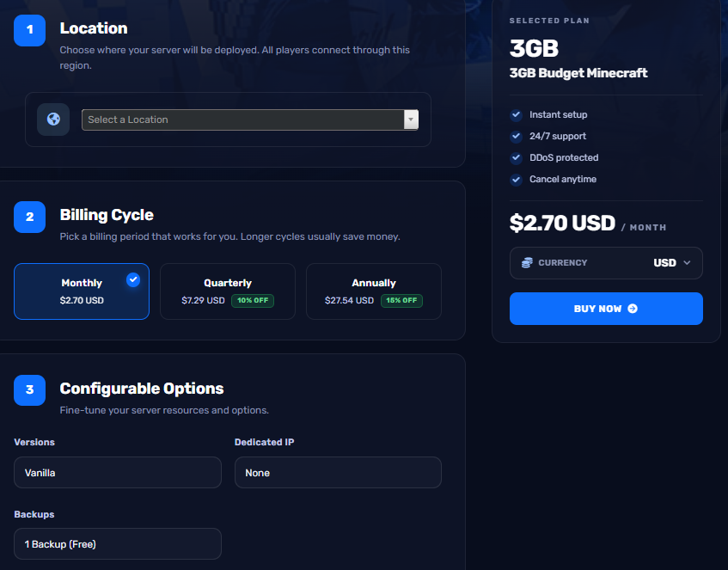Click the Location heading
The height and width of the screenshot is (570, 728).
click(x=94, y=28)
